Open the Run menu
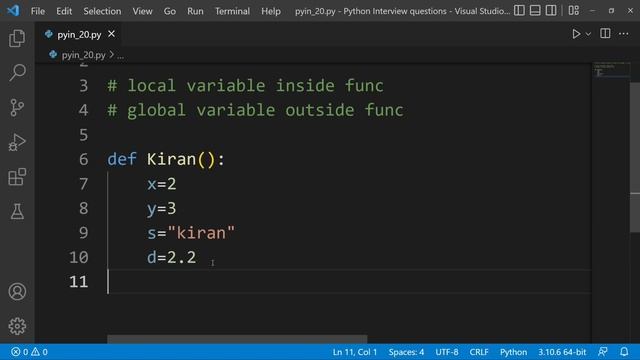The image size is (640, 360). click(195, 11)
